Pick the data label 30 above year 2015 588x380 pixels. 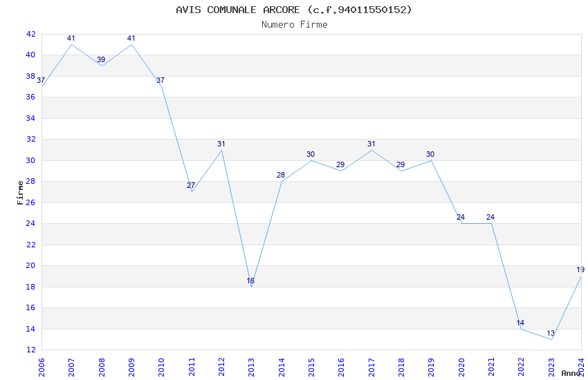coord(311,154)
